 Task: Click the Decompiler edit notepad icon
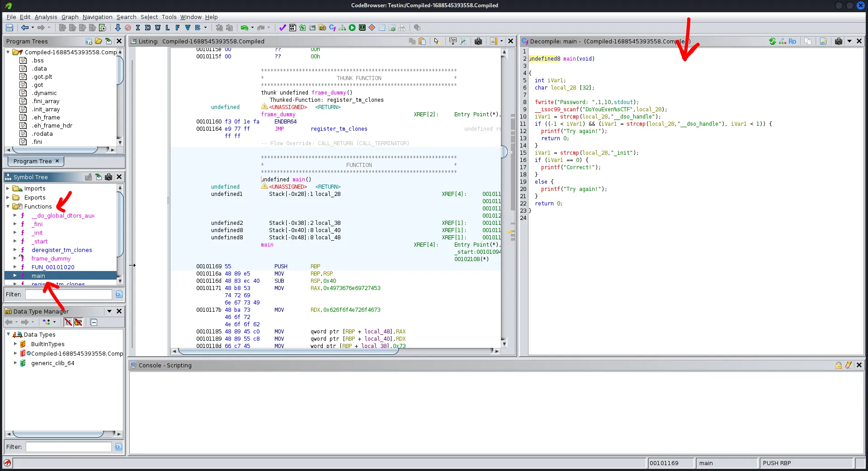823,41
